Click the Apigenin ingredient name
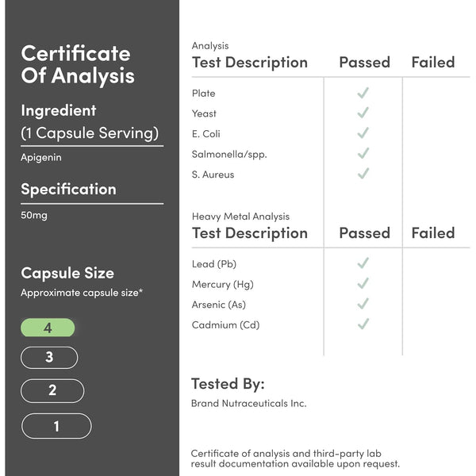Screen dimensions: 476x476 coord(41,157)
